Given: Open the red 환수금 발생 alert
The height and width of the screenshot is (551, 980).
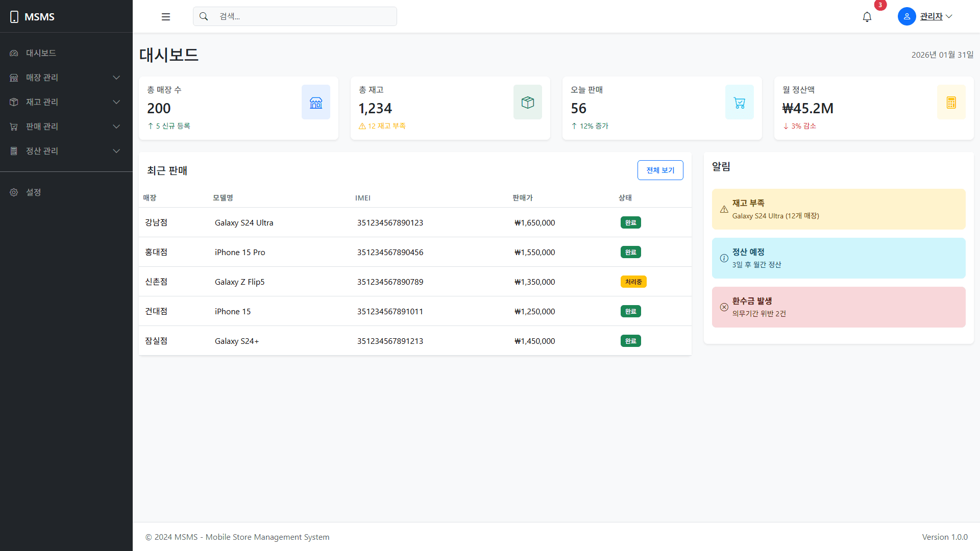Looking at the screenshot, I should coord(838,307).
